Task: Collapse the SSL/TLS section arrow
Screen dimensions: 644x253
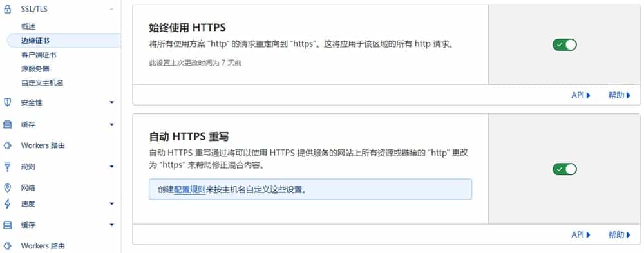Action: pos(111,10)
